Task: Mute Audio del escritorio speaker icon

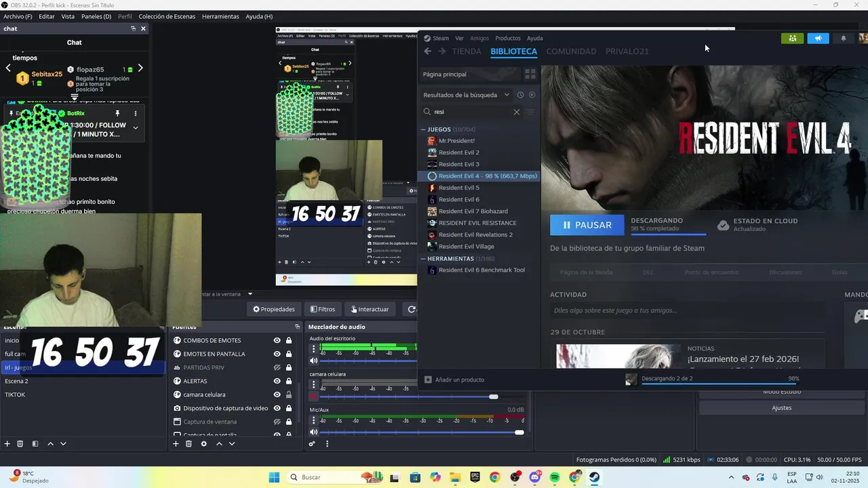Action: click(x=314, y=361)
